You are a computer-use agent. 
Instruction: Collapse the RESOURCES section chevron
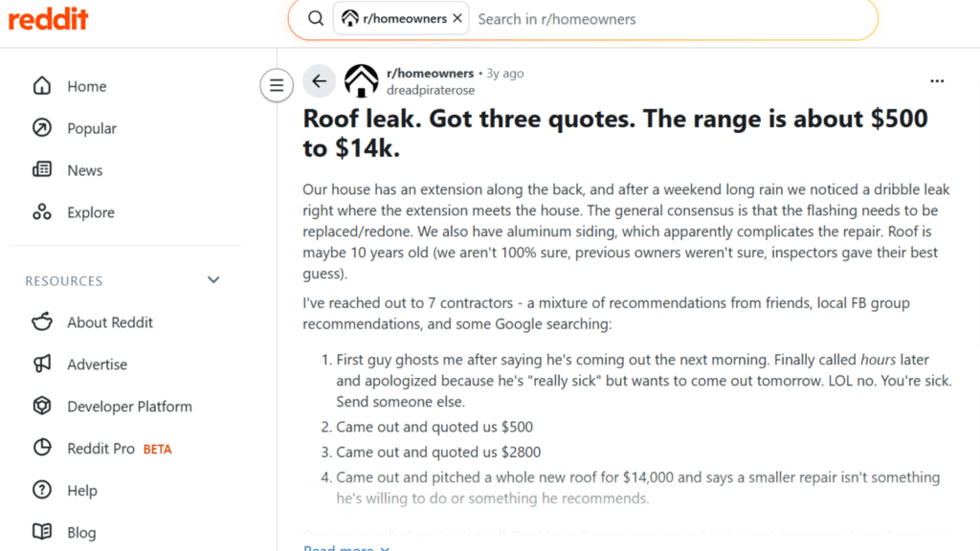pos(213,280)
